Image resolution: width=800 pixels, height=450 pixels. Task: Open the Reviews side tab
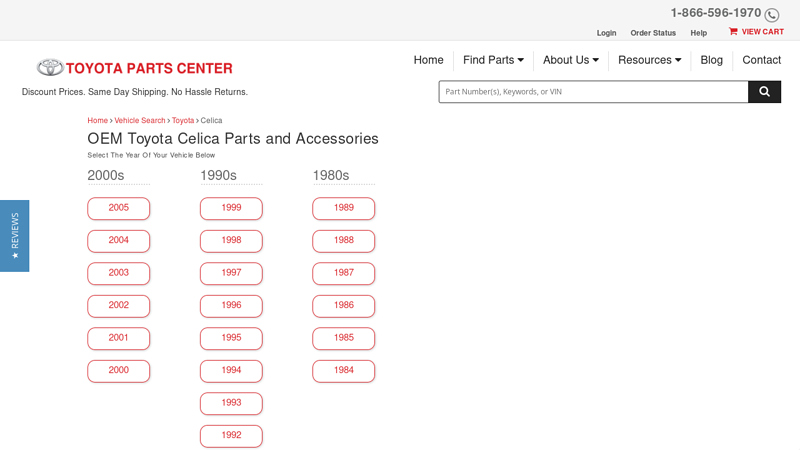tap(14, 236)
